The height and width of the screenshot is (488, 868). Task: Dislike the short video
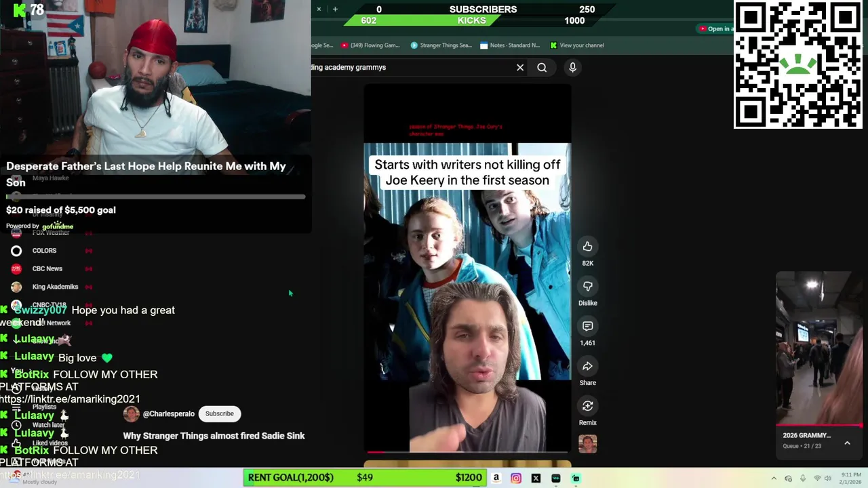(x=587, y=287)
